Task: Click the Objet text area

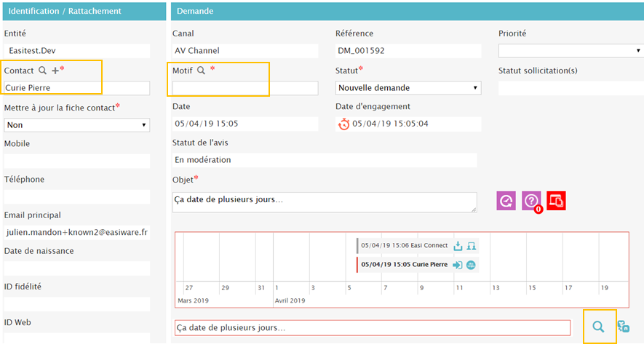Action: [324, 201]
